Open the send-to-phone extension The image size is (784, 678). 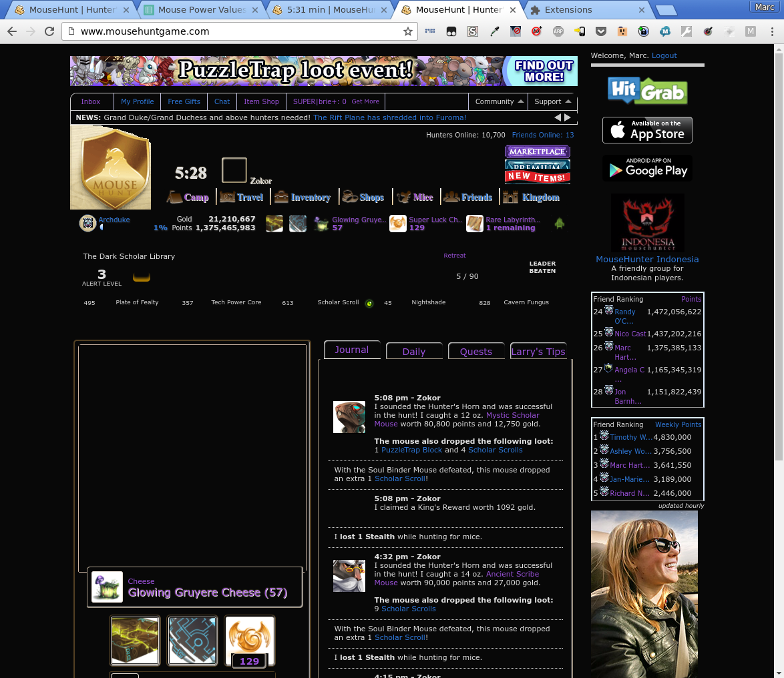(x=580, y=31)
